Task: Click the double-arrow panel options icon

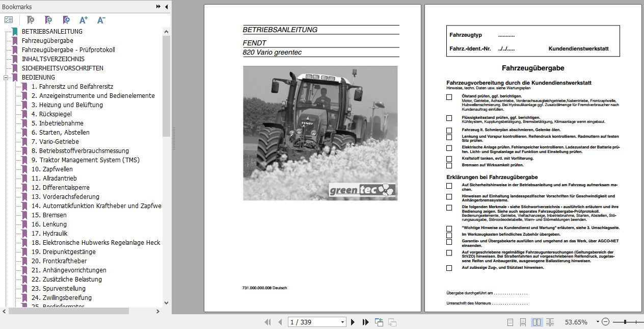Action: point(158,7)
